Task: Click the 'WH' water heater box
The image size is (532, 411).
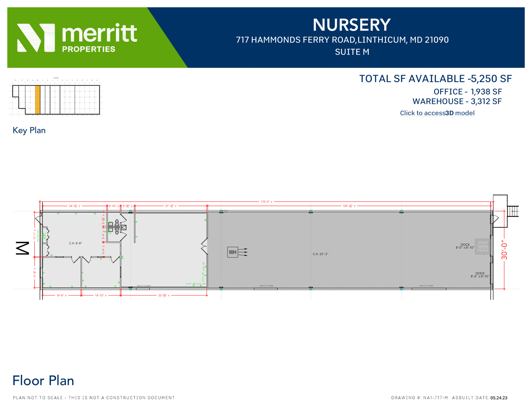Action: pyautogui.click(x=232, y=252)
